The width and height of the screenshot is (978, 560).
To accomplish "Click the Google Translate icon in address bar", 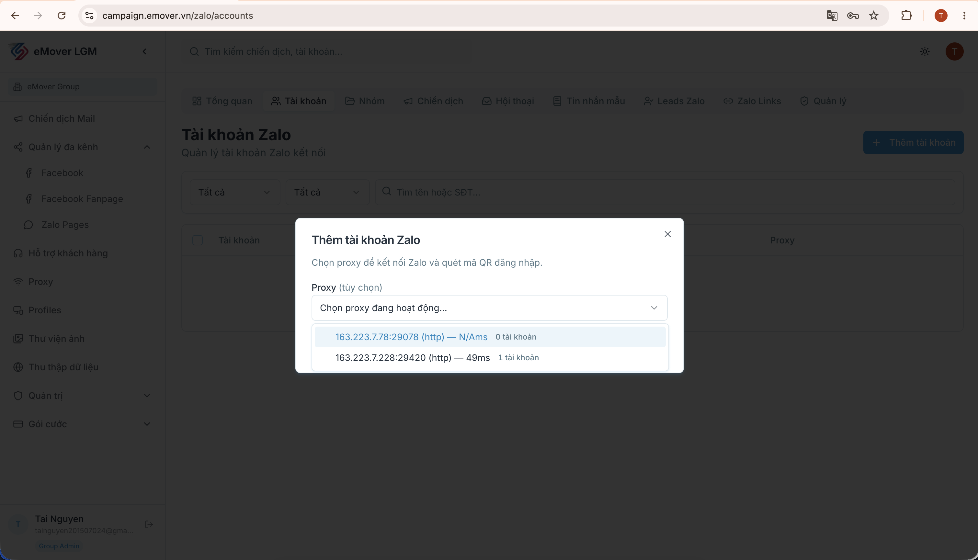I will point(832,16).
